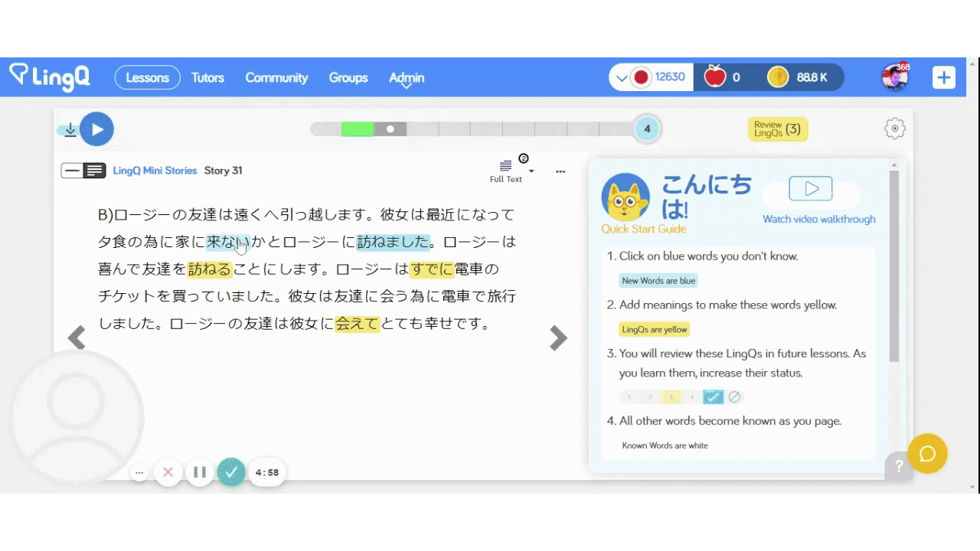Click the yellow word 訪ねる in text
980x551 pixels.
coord(210,269)
